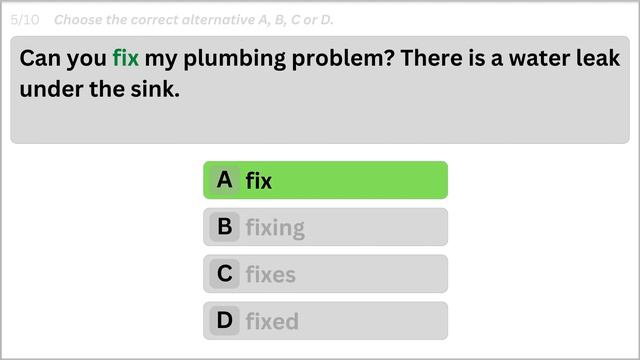Select the green answer option A

325,180
